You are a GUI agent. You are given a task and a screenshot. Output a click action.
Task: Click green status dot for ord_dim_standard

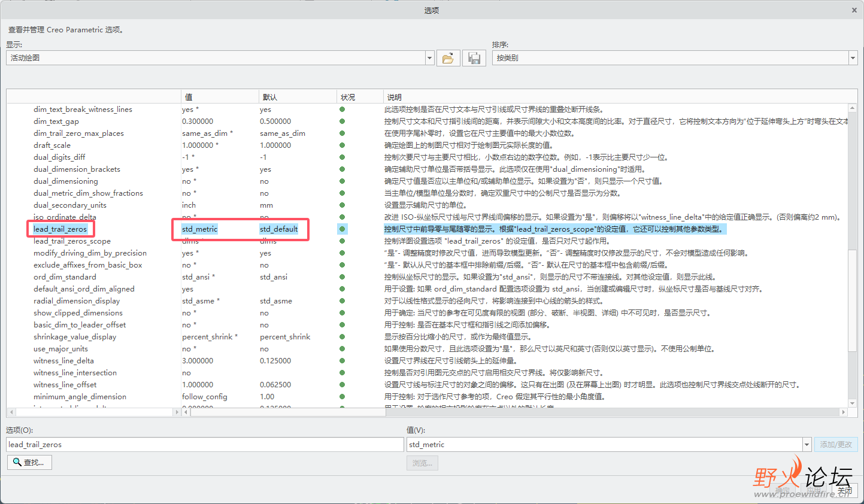(x=342, y=277)
